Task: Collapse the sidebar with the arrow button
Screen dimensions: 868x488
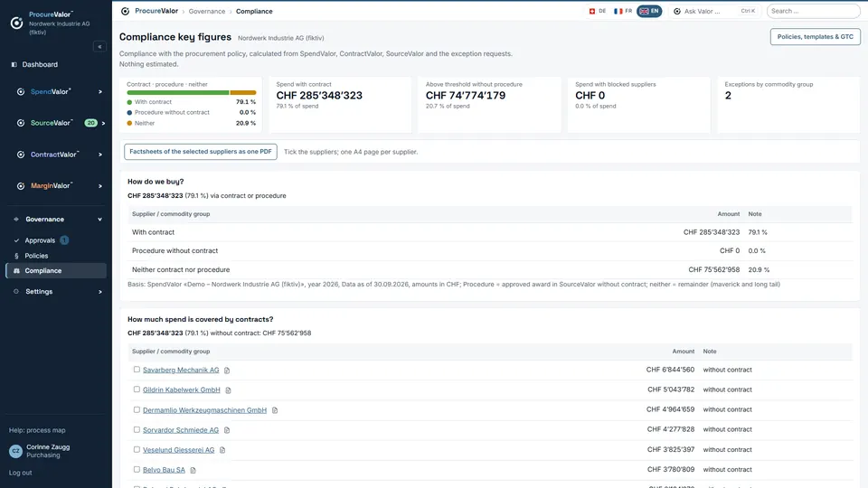Action: point(99,47)
